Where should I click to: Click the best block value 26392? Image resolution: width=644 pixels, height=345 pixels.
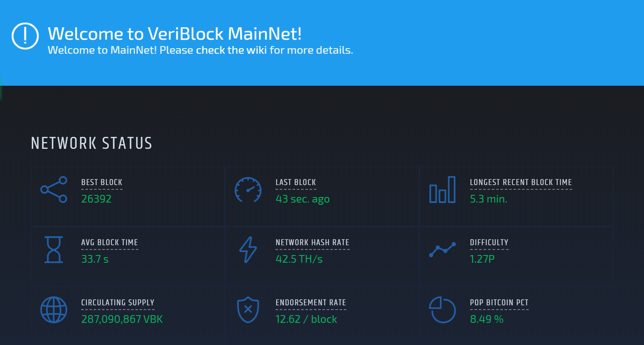pos(97,199)
